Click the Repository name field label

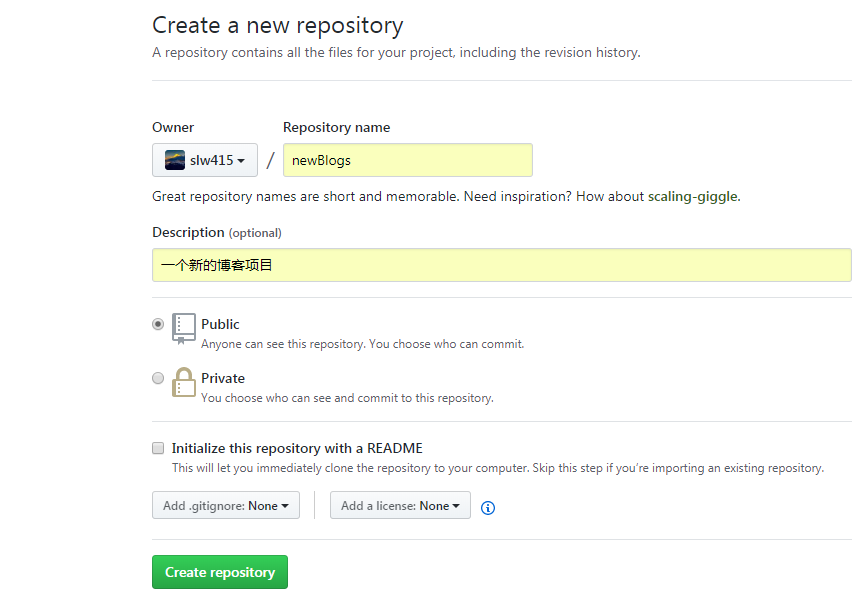337,127
